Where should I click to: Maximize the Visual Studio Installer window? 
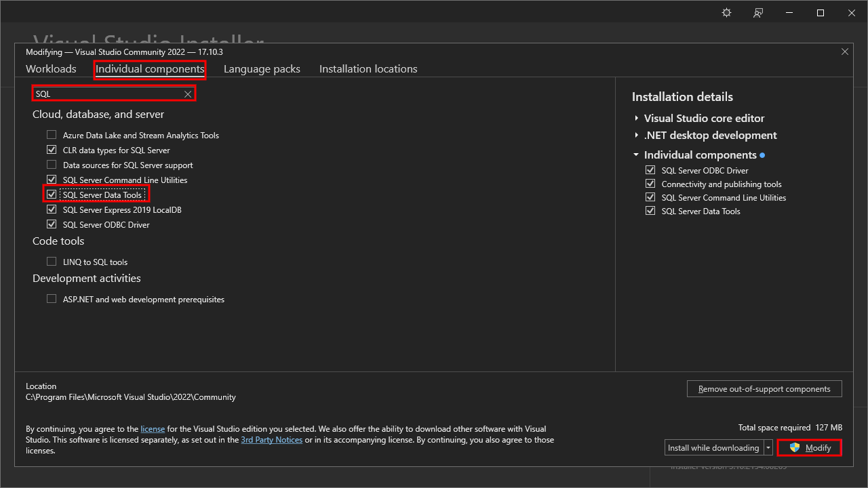821,13
